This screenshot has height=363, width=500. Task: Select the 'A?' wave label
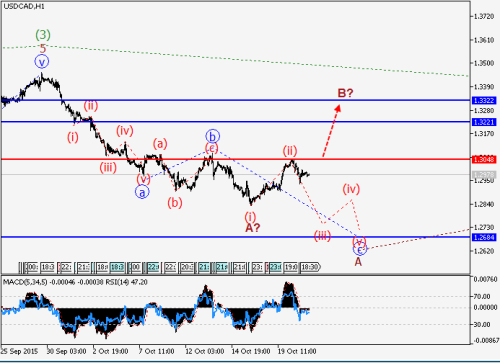coord(253,228)
